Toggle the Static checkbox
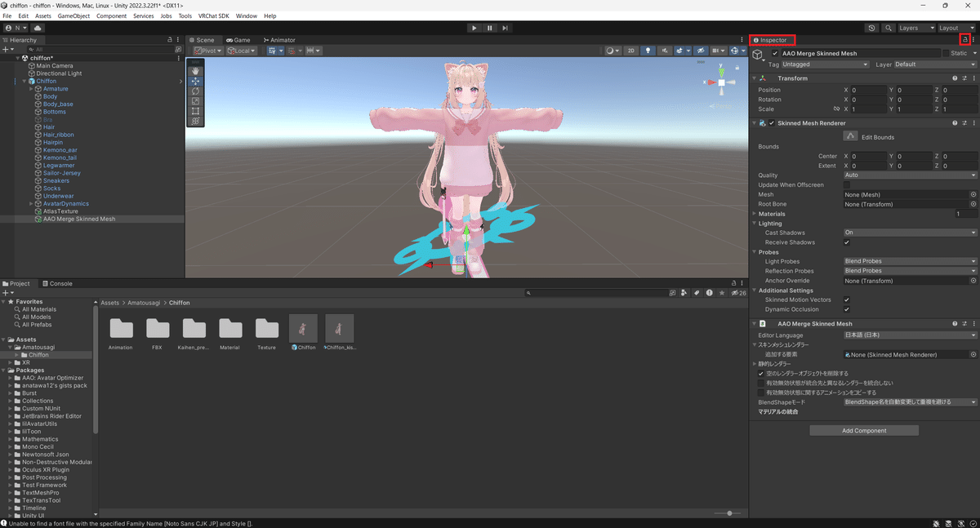Image resolution: width=980 pixels, height=528 pixels. (947, 53)
